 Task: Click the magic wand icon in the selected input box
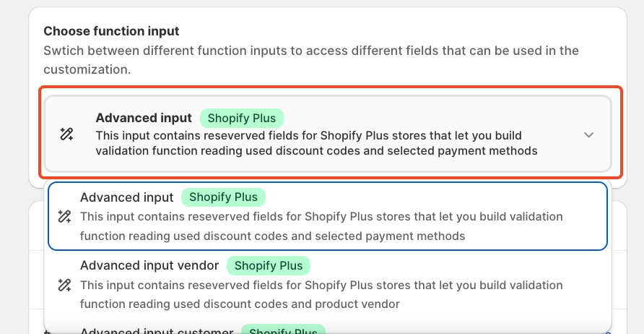pyautogui.click(x=66, y=134)
